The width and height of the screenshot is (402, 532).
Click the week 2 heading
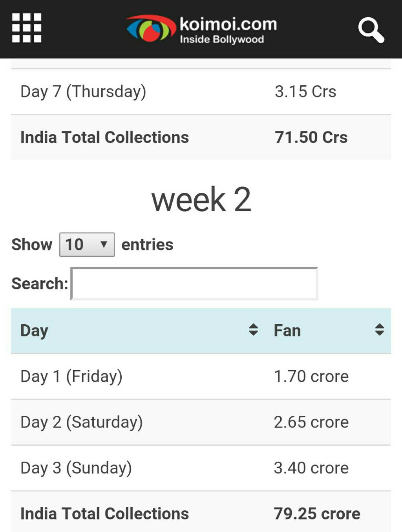pyautogui.click(x=201, y=199)
